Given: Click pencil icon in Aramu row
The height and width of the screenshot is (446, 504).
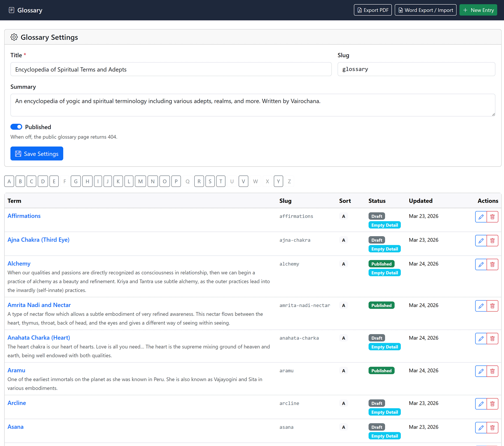Looking at the screenshot, I should pos(481,371).
